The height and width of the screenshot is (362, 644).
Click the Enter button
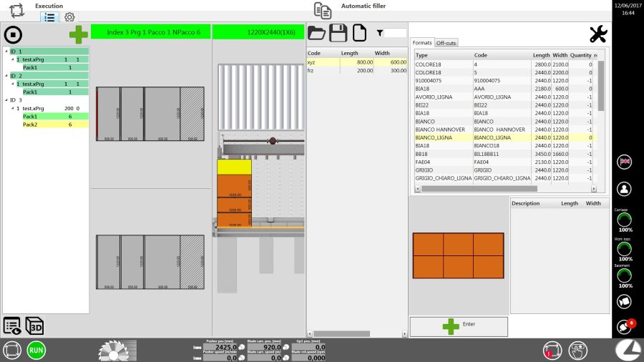point(459,326)
